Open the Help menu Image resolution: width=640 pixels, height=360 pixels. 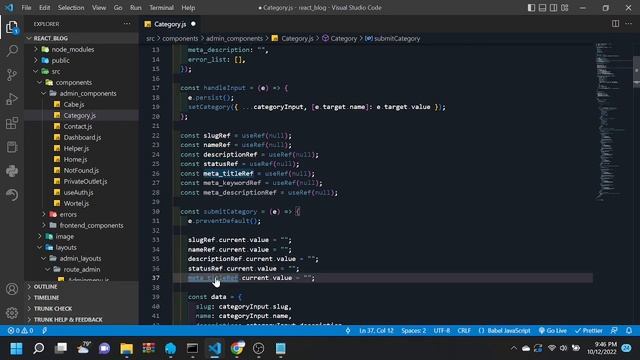(x=188, y=8)
